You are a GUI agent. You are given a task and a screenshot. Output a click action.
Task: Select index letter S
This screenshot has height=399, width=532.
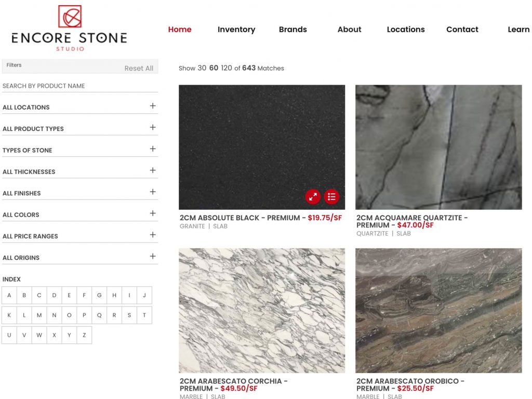[x=129, y=315]
